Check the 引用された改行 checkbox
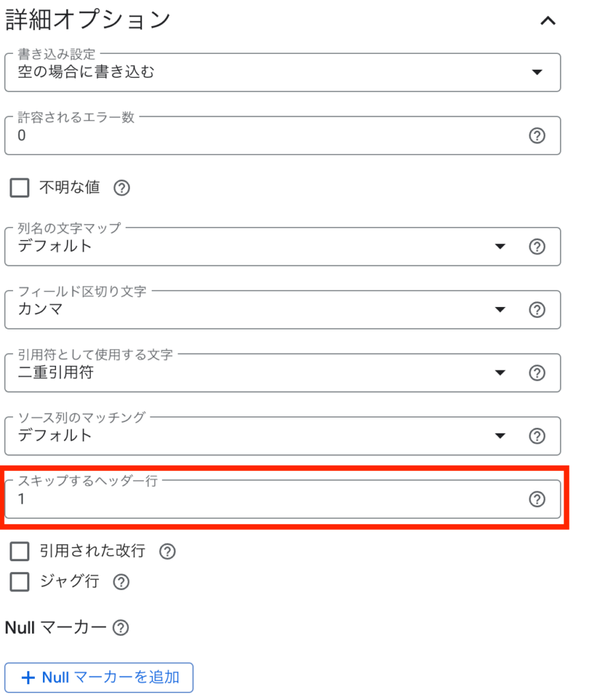Image resolution: width=597 pixels, height=700 pixels. (20, 552)
